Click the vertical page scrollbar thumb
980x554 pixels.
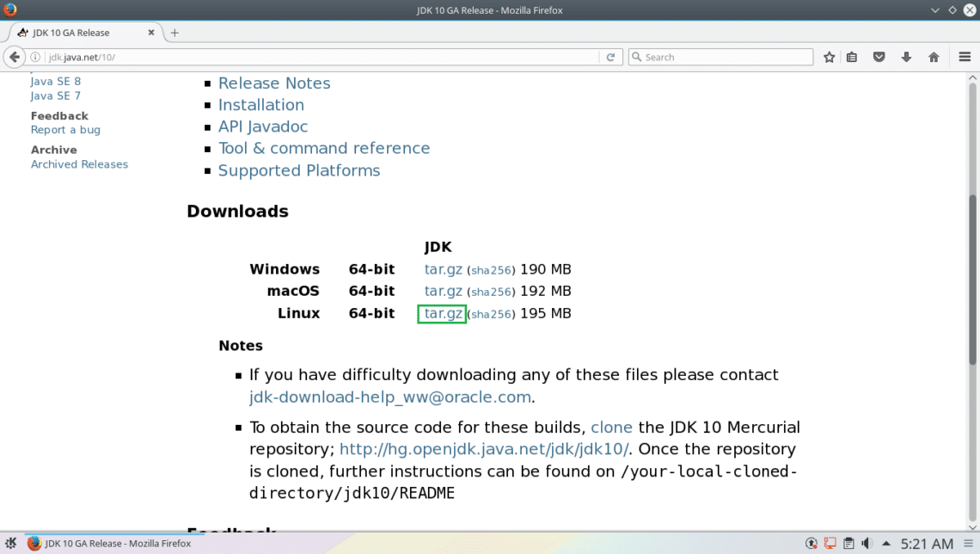pos(972,280)
